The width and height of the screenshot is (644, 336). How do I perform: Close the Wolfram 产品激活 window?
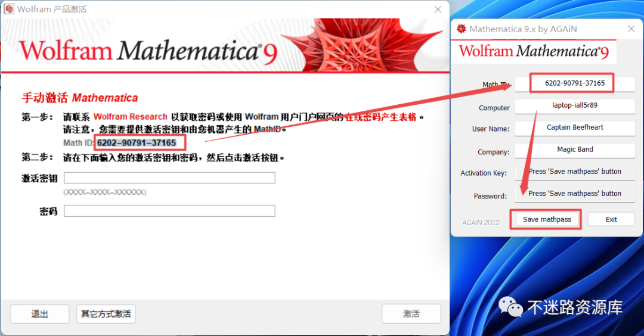438,9
